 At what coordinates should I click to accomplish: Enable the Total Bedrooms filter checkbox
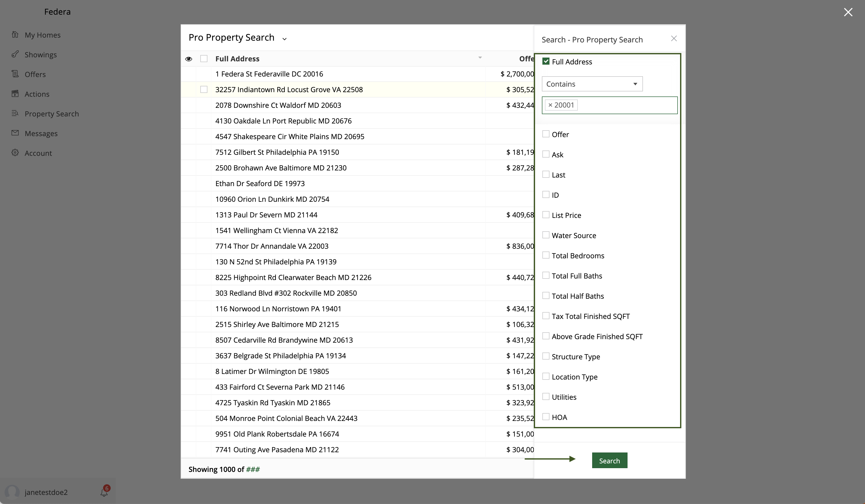(546, 255)
